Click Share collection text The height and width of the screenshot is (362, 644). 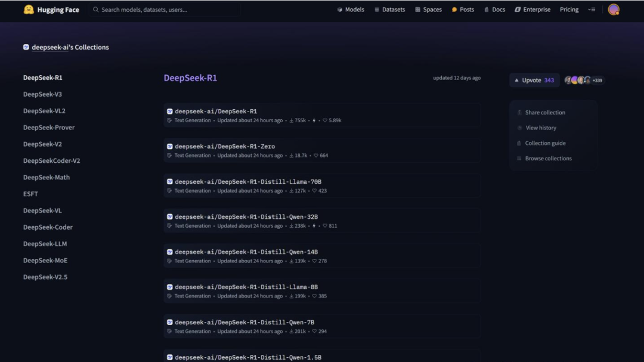tap(545, 113)
